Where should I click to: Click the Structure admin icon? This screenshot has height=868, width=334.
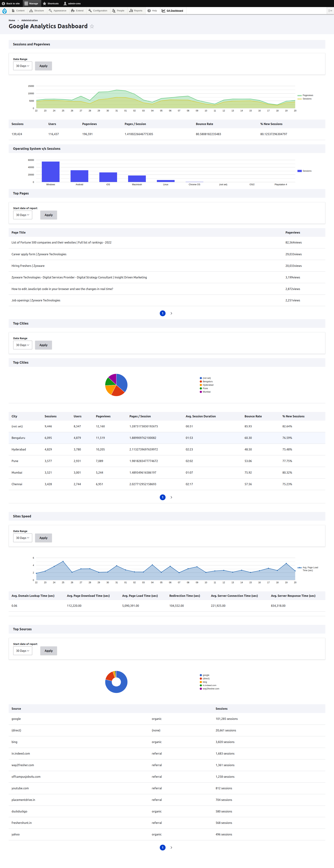click(x=31, y=10)
